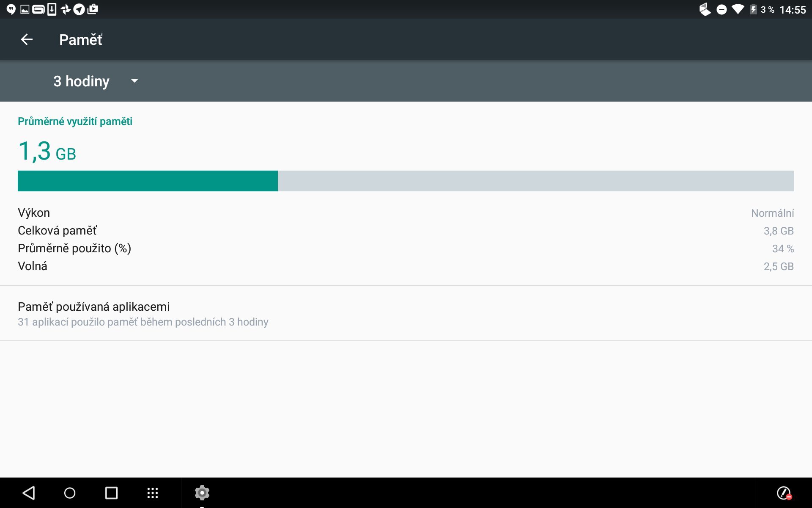Open recent apps with square button
812x508 pixels.
[x=111, y=493]
